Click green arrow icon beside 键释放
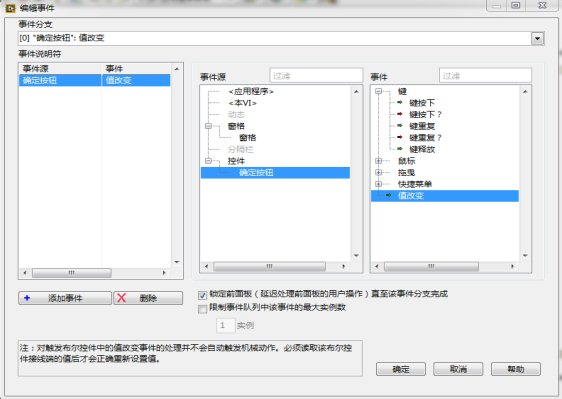Viewport: 562px width, 399px height. pyautogui.click(x=400, y=149)
